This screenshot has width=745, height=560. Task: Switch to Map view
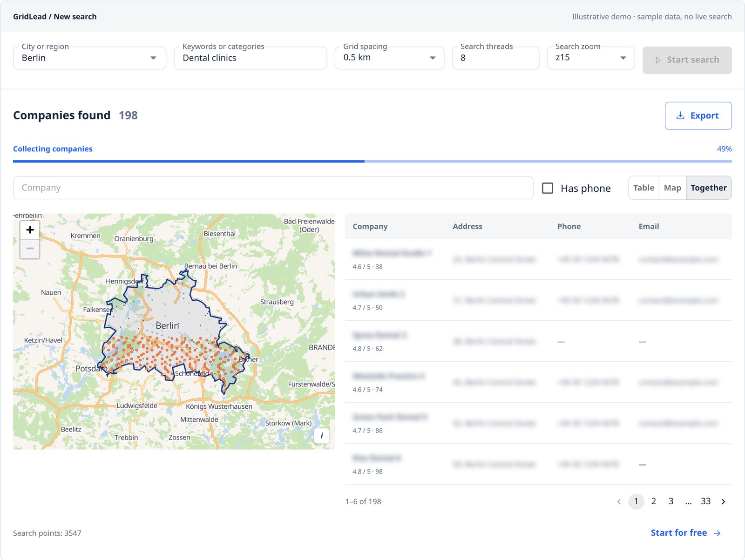tap(672, 188)
